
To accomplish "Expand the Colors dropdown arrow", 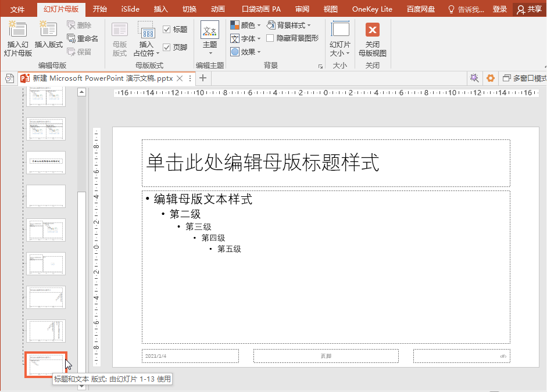I will tap(259, 26).
